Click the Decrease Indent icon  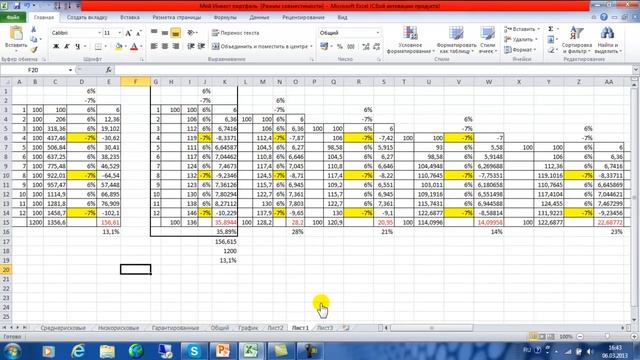[x=191, y=47]
